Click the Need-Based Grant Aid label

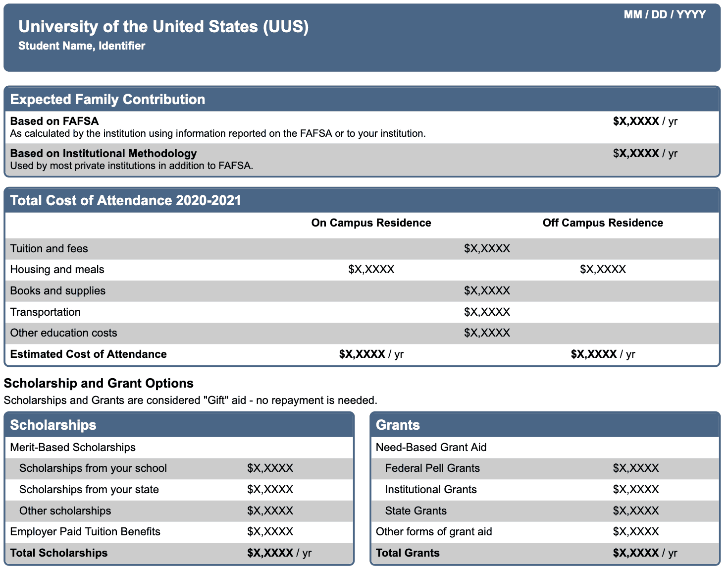[431, 448]
